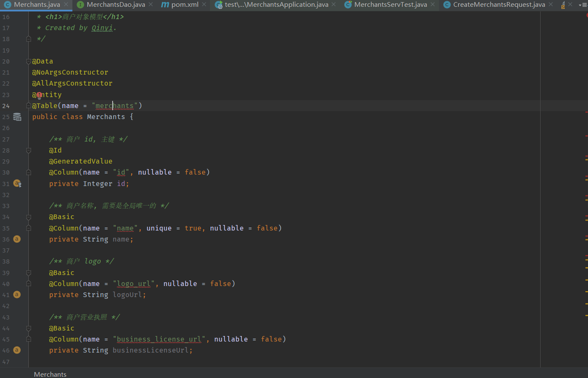Viewport: 588px width, 378px height.
Task: Switch to the MerchantsDao.java tab
Action: [x=116, y=5]
